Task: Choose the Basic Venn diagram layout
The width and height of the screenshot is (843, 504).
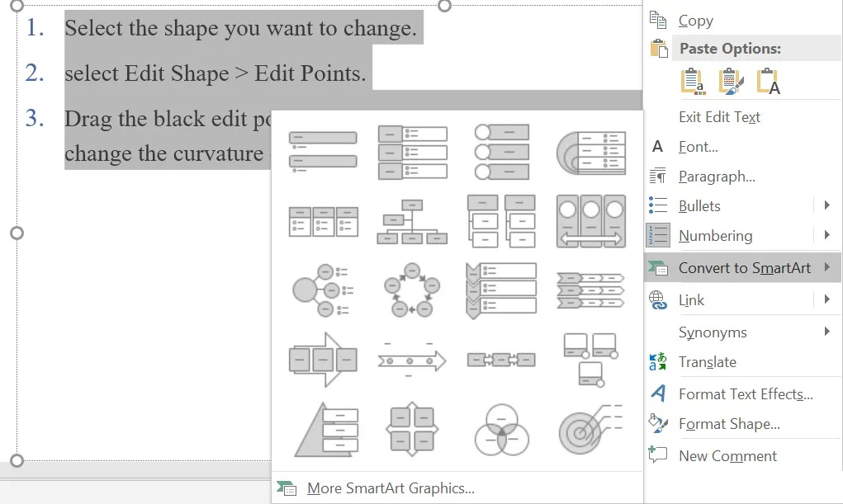Action: pos(502,430)
